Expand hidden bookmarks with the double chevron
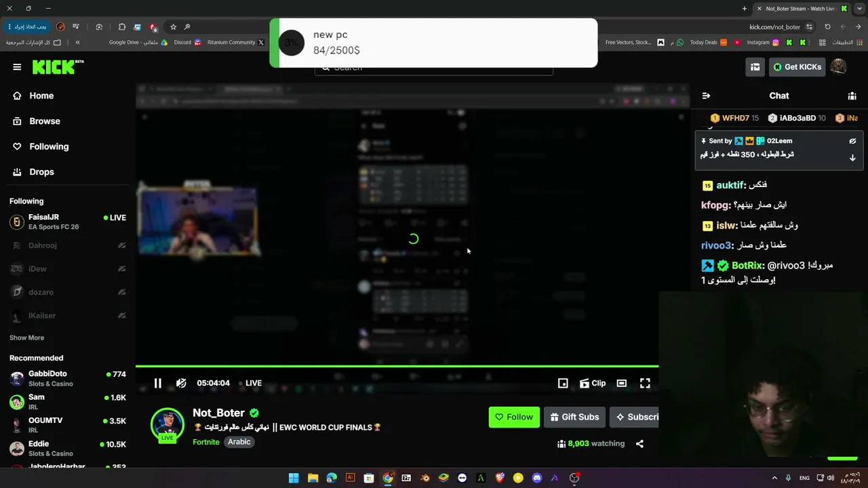 pos(77,42)
